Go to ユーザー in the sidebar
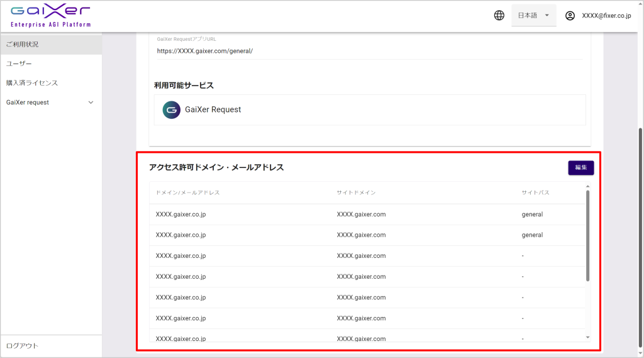This screenshot has width=644, height=358. [x=19, y=64]
